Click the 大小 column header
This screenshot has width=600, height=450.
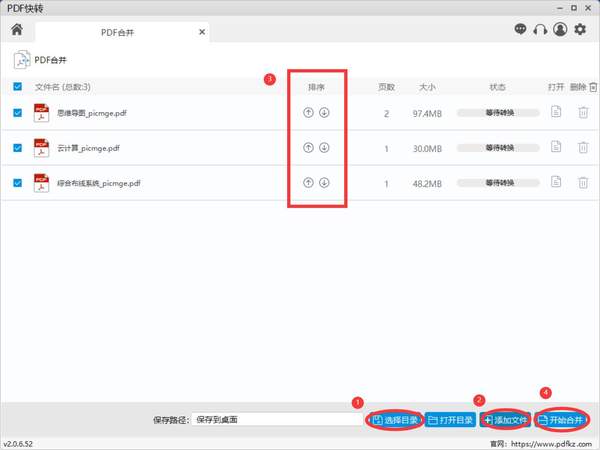pos(427,88)
